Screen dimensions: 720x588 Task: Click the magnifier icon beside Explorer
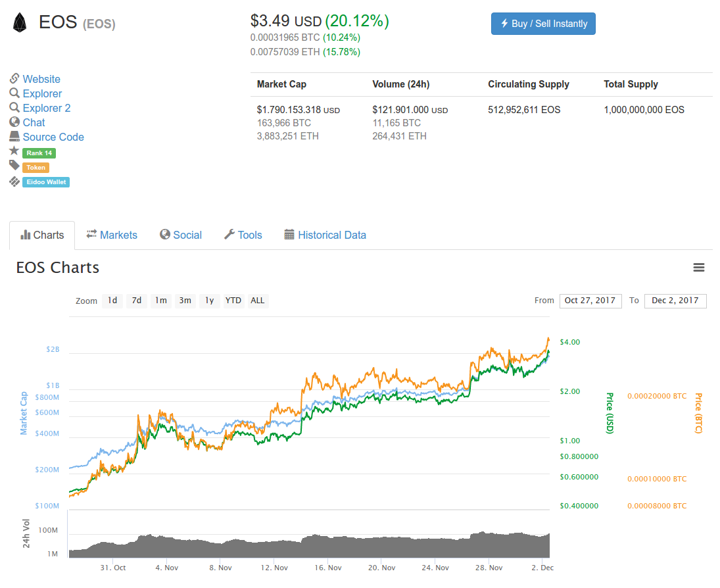tap(14, 93)
